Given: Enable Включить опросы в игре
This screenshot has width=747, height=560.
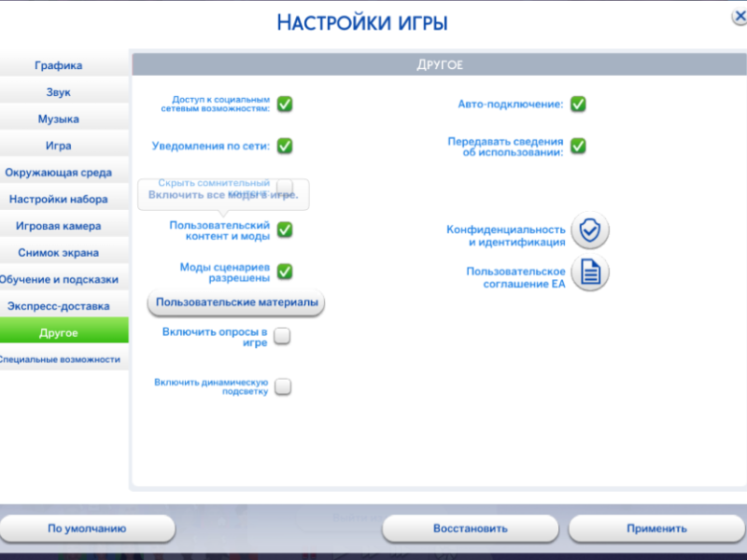Looking at the screenshot, I should tap(282, 336).
